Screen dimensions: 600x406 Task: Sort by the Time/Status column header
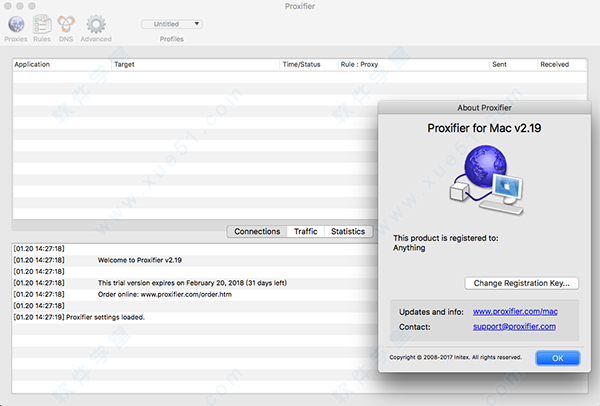309,64
